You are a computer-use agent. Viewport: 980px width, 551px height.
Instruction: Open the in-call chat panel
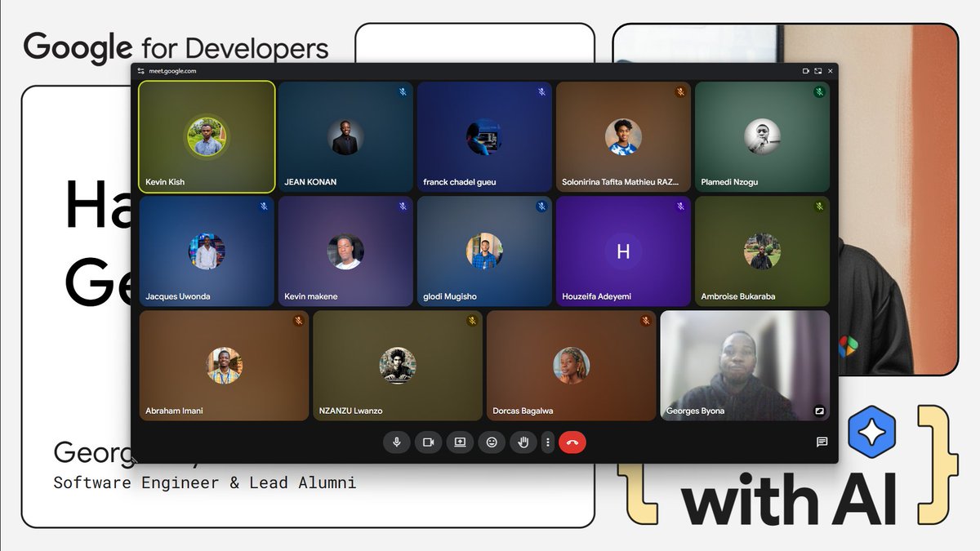822,442
